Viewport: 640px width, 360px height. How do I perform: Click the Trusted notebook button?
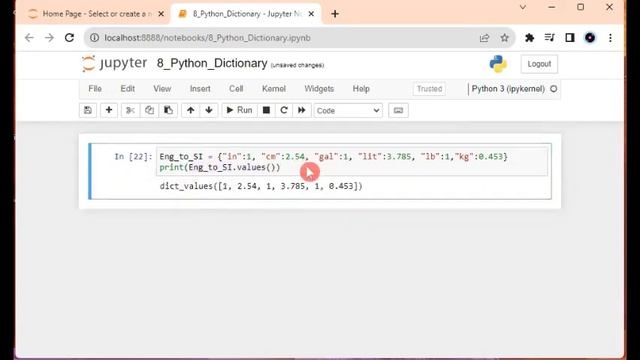pos(429,89)
